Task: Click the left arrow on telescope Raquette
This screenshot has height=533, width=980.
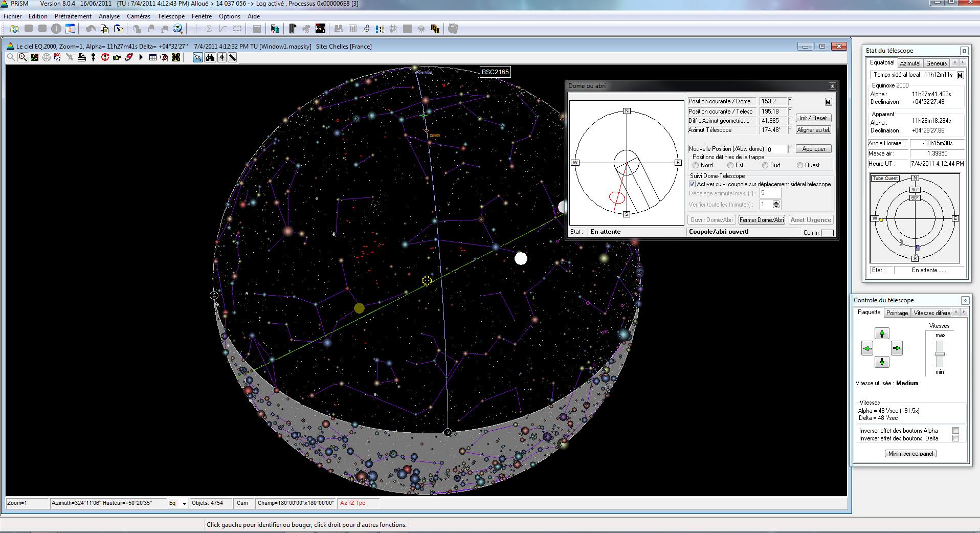Action: [867, 349]
